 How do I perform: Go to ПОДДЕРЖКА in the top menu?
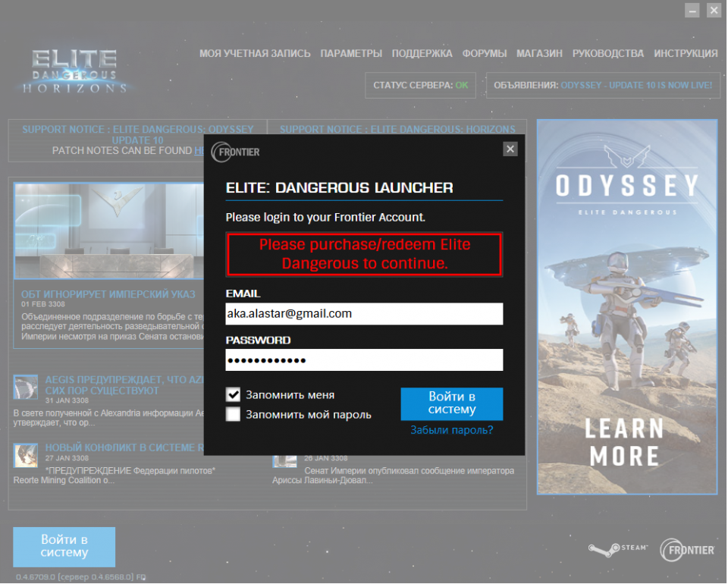(x=422, y=53)
